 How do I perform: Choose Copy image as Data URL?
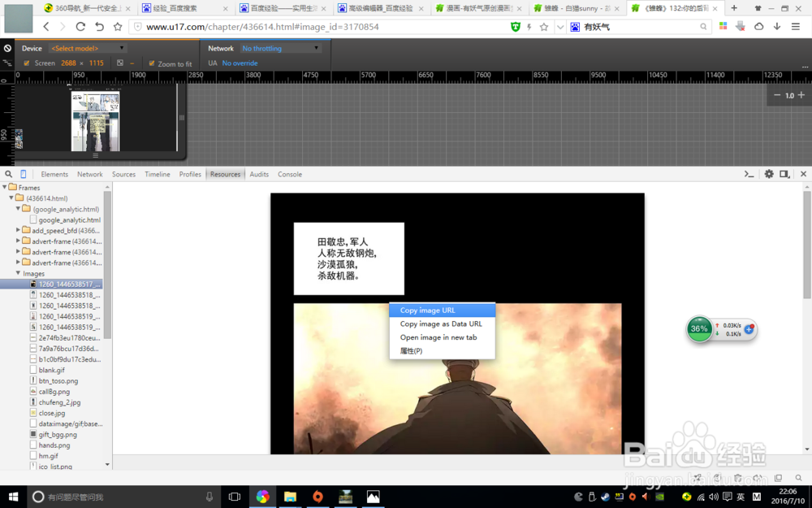tap(443, 323)
